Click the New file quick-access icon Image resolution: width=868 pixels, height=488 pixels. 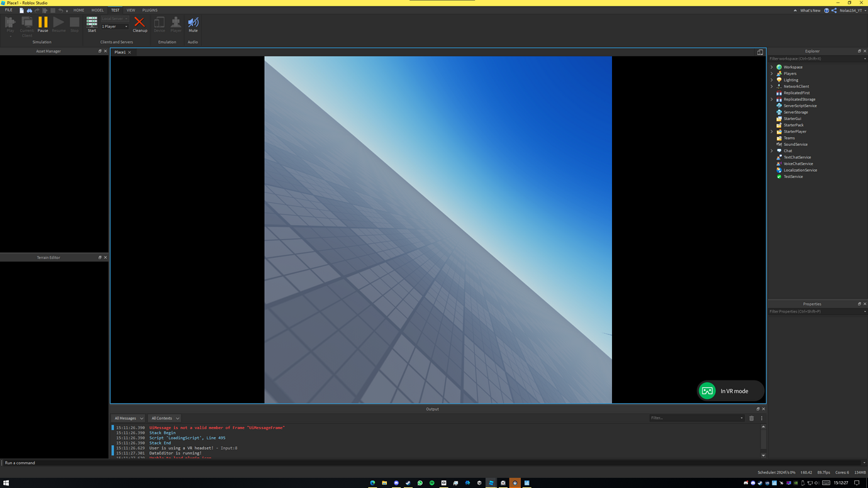coord(21,10)
